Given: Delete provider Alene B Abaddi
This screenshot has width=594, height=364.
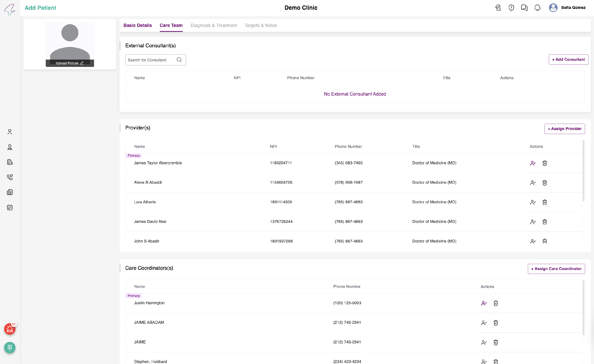Looking at the screenshot, I should [x=544, y=183].
